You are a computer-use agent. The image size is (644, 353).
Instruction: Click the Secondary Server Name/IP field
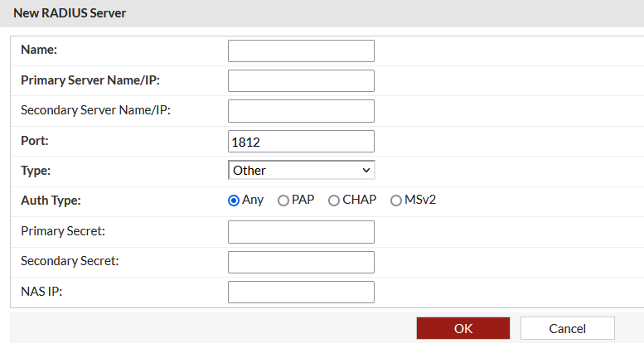(x=301, y=111)
